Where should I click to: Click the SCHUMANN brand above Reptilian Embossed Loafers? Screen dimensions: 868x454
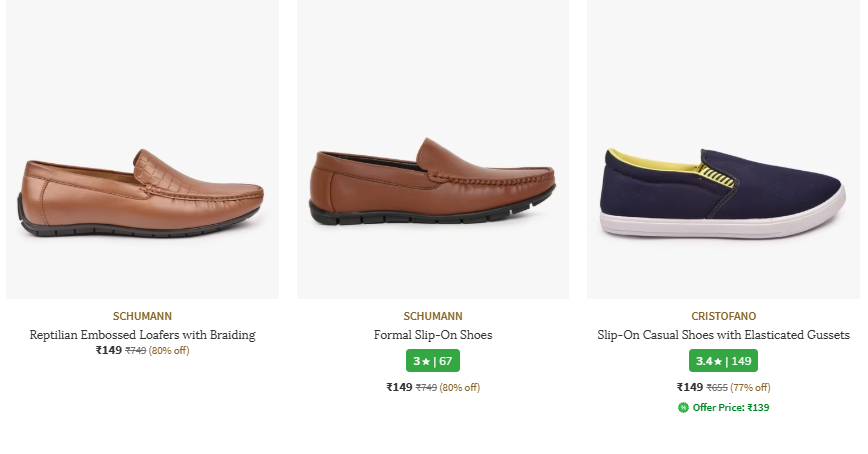pyautogui.click(x=142, y=316)
